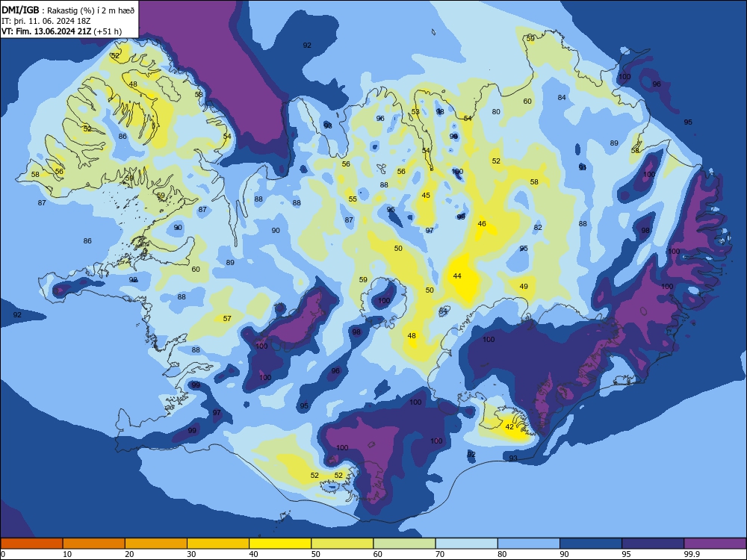Click the legend scale label "20"

coord(129,554)
